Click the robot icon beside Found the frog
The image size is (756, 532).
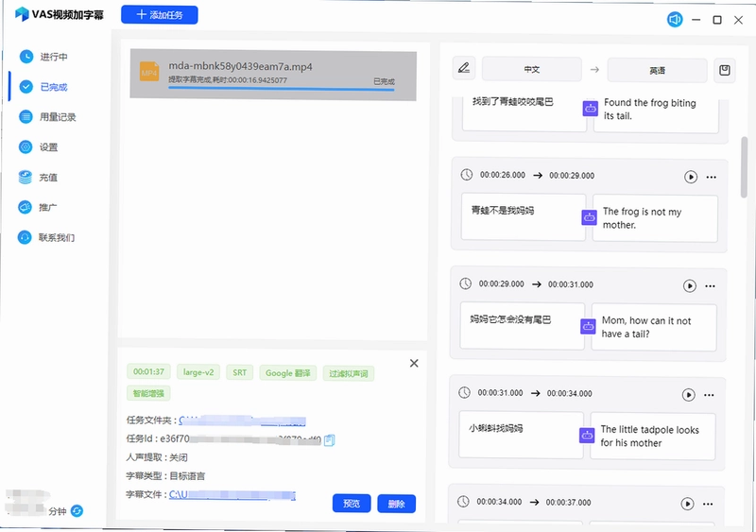(x=591, y=109)
